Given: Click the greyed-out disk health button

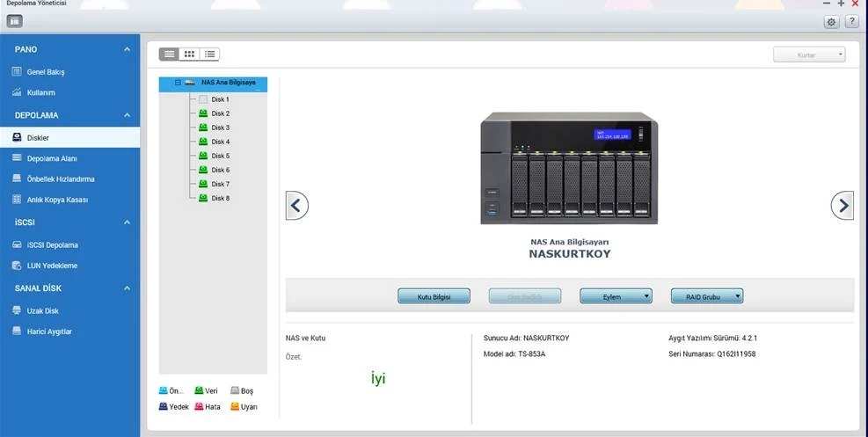Looking at the screenshot, I should pos(525,296).
